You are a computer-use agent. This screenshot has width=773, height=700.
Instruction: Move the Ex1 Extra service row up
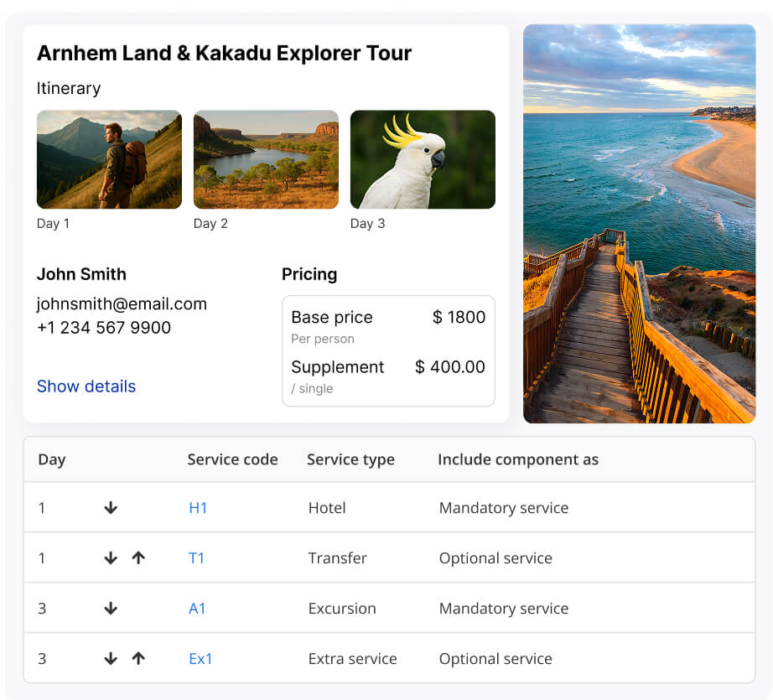[138, 658]
